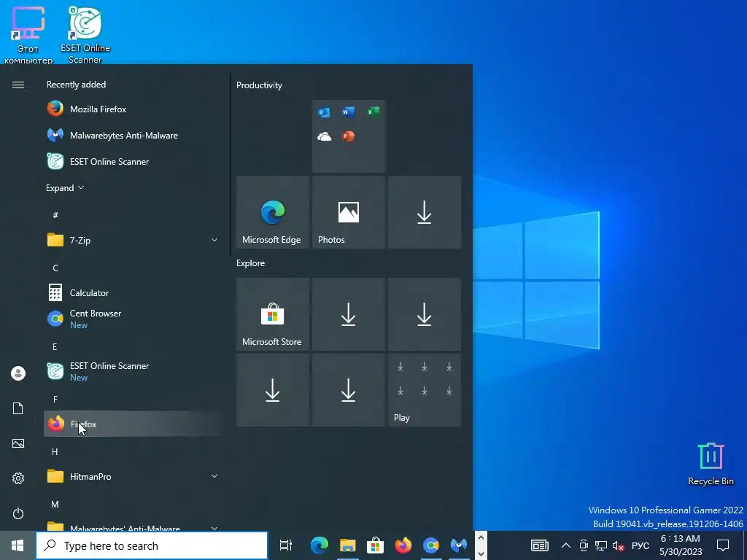Open the HitmanPro folder entry

pyautogui.click(x=133, y=476)
